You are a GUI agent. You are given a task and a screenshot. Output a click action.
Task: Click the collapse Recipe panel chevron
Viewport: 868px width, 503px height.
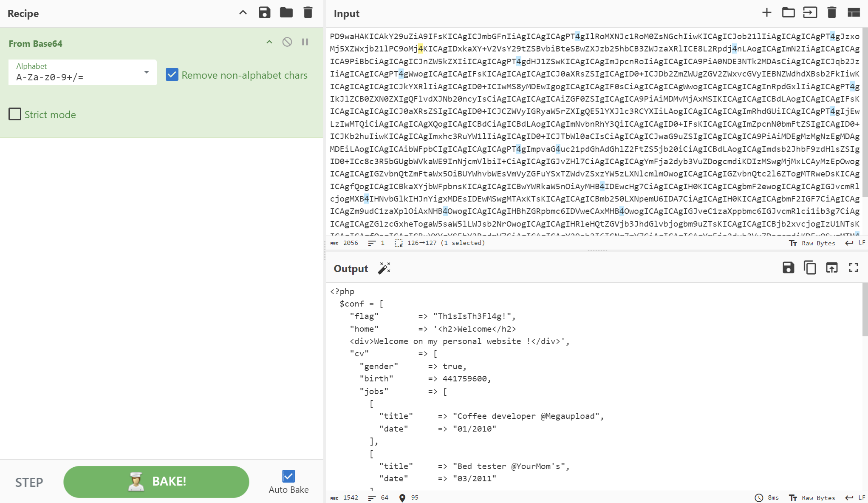[x=243, y=13]
